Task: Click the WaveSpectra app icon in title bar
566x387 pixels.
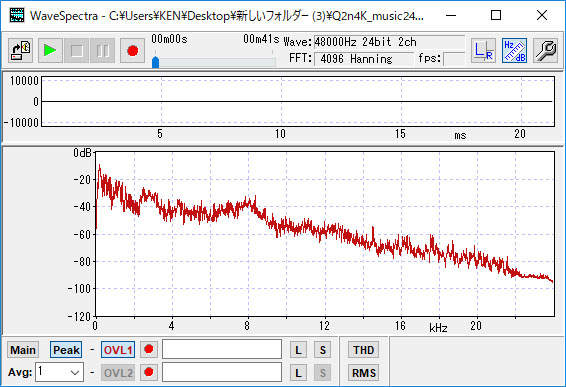Action: (17, 16)
